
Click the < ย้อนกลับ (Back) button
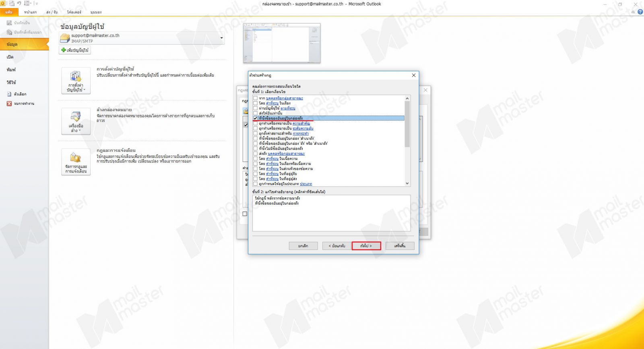(337, 246)
